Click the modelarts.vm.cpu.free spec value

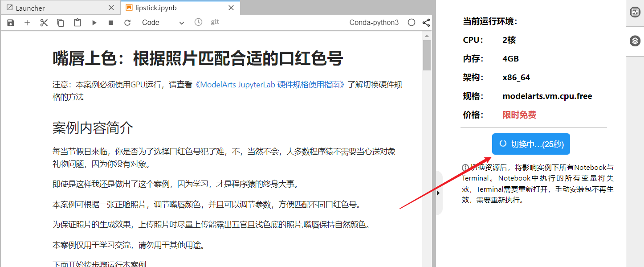[547, 96]
